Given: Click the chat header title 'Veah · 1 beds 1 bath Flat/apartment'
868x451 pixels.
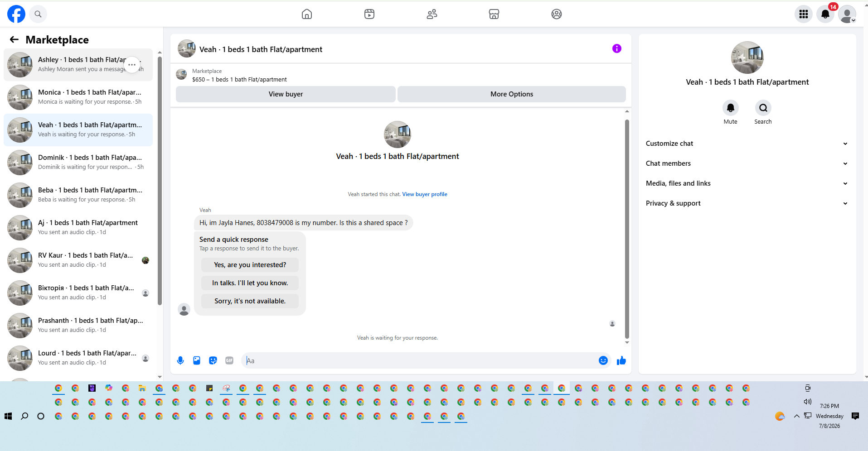Looking at the screenshot, I should click(261, 49).
